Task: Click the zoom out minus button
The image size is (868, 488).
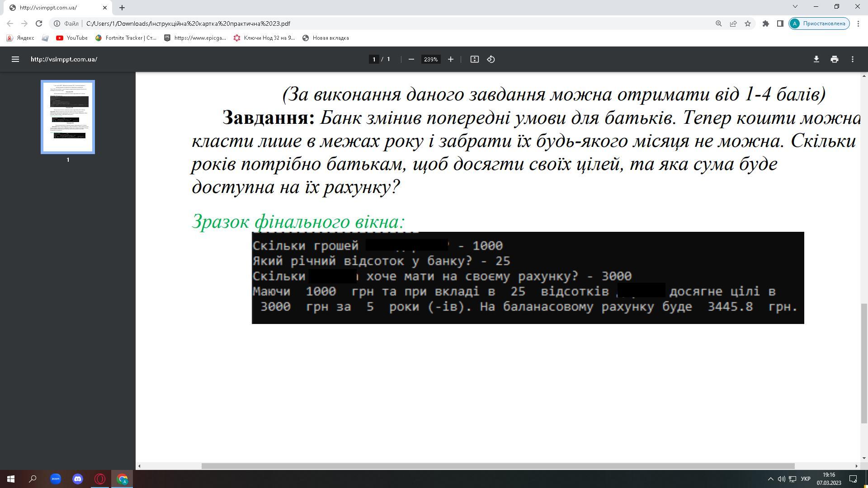Action: click(x=411, y=59)
